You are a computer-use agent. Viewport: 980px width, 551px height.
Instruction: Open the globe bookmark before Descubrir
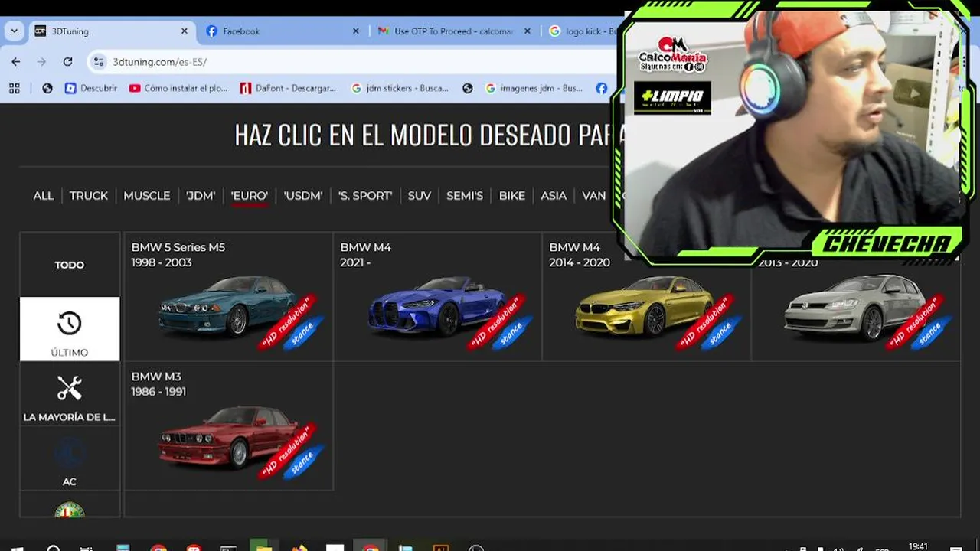(x=47, y=88)
